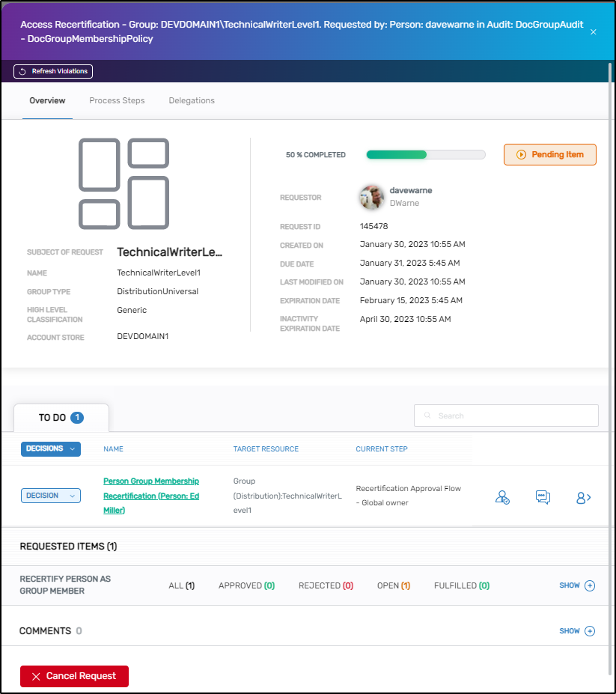Expand the DECISION dropdown on the recertification row
This screenshot has width=616, height=694.
pos(51,496)
